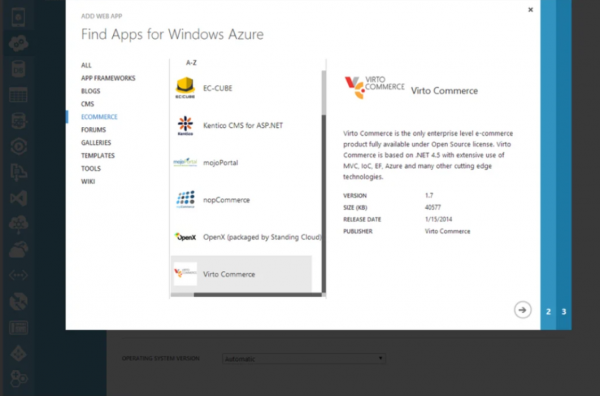Screen dimensions: 600x396
Task: Click the version value 1.7
Action: [x=429, y=196]
